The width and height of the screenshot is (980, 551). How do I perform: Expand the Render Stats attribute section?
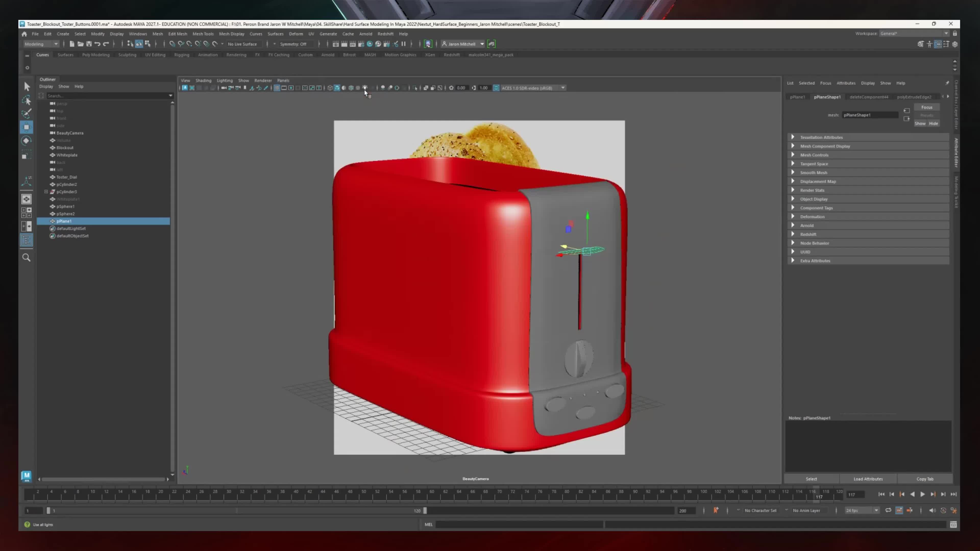868,190
